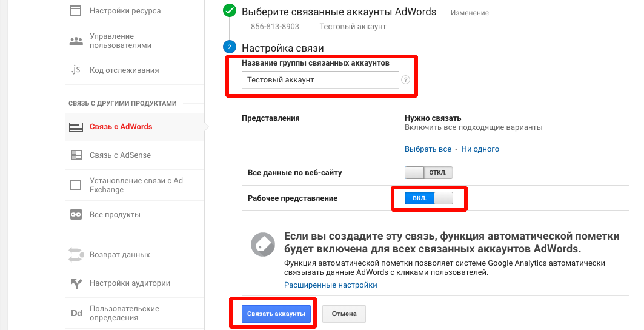Expand 'Расширенные настройки' link

point(331,285)
